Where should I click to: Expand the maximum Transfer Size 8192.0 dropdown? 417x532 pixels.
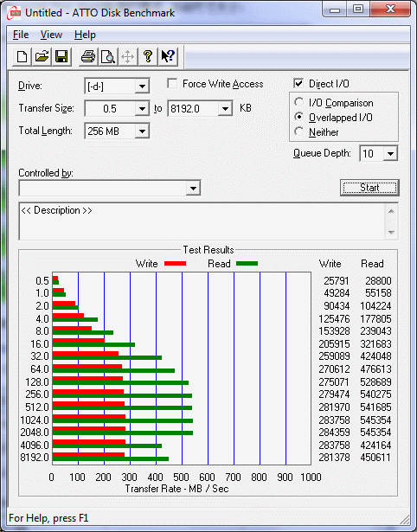225,109
